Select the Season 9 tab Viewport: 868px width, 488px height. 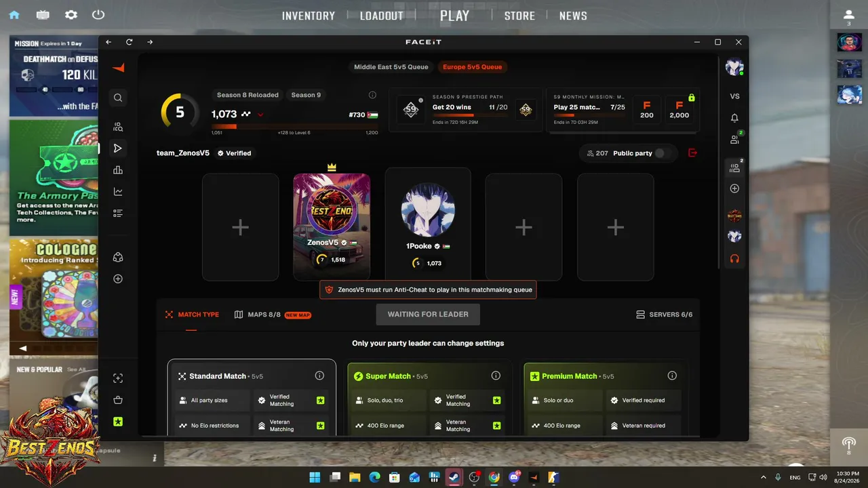[x=306, y=95]
